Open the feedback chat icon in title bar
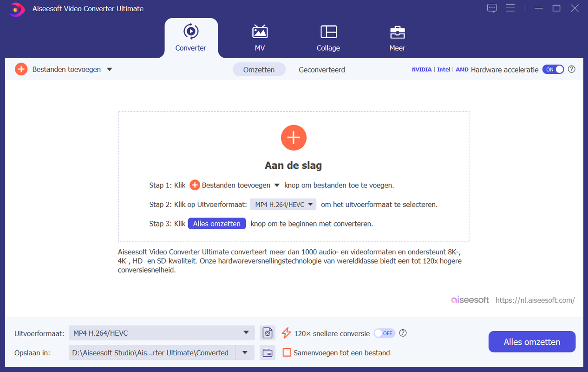The width and height of the screenshot is (588, 372). pyautogui.click(x=492, y=8)
